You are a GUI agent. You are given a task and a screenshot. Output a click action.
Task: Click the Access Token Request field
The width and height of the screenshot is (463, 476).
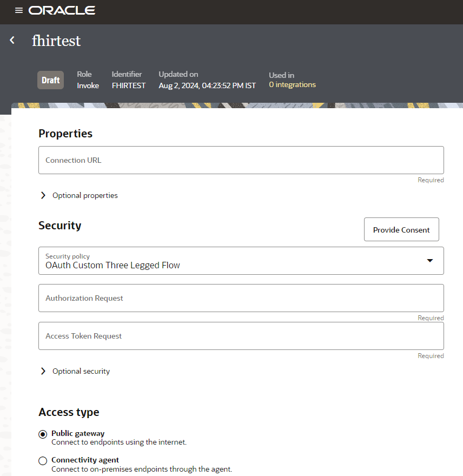pos(241,336)
